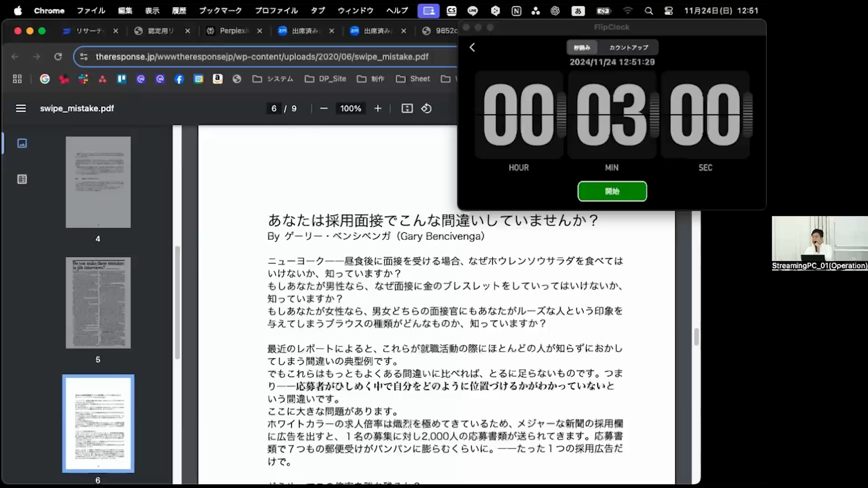Fit the PDF page to window
868x488 pixels.
[407, 108]
